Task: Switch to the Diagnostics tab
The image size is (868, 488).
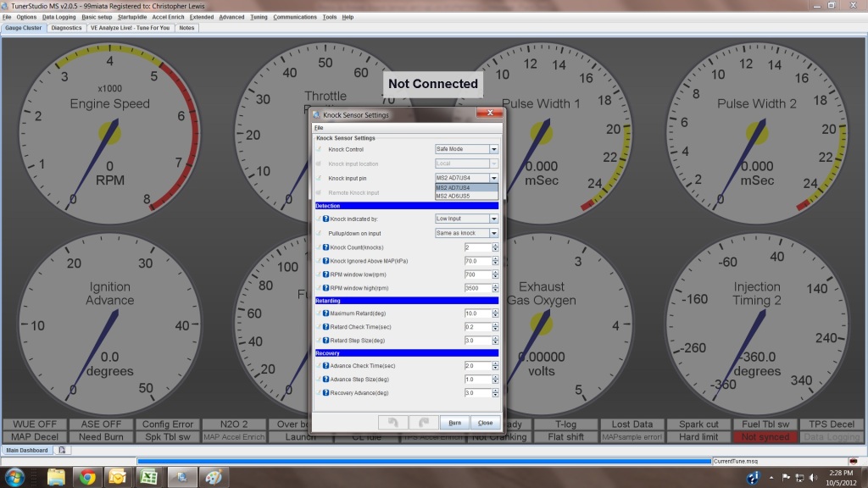Action: coord(66,28)
